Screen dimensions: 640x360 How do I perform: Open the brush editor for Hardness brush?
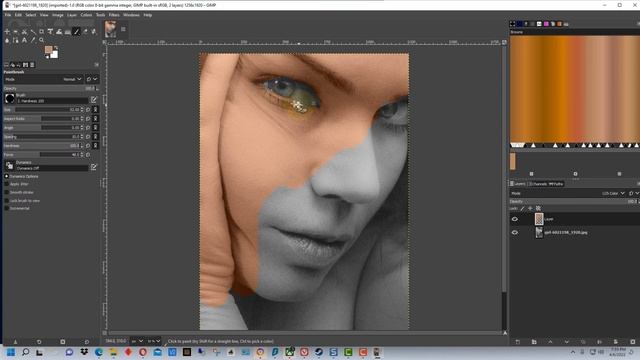[x=94, y=99]
